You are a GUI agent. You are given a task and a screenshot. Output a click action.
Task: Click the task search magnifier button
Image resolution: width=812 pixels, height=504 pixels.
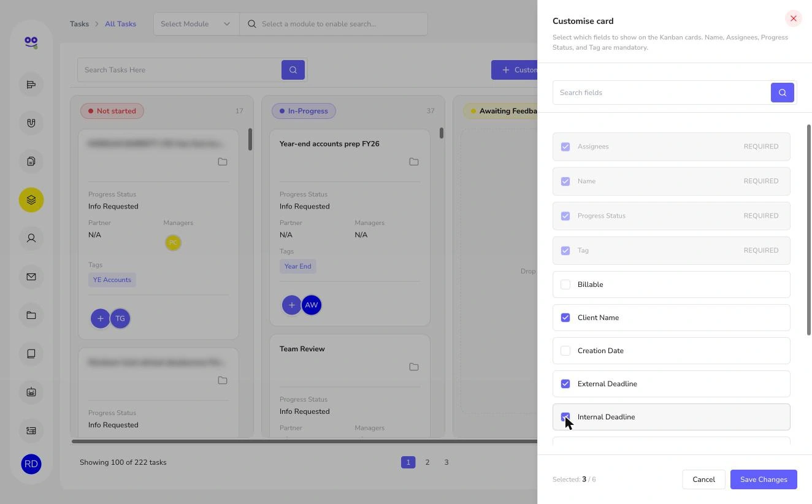[293, 70]
